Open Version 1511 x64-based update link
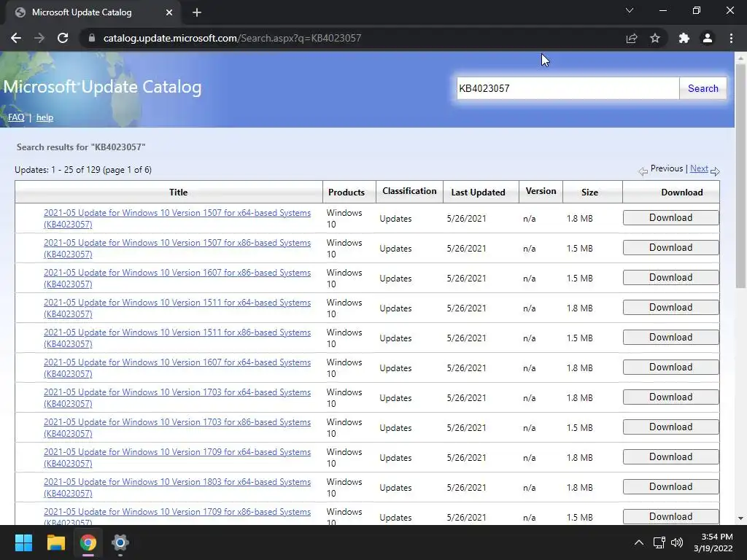This screenshot has height=560, width=747. [177, 308]
